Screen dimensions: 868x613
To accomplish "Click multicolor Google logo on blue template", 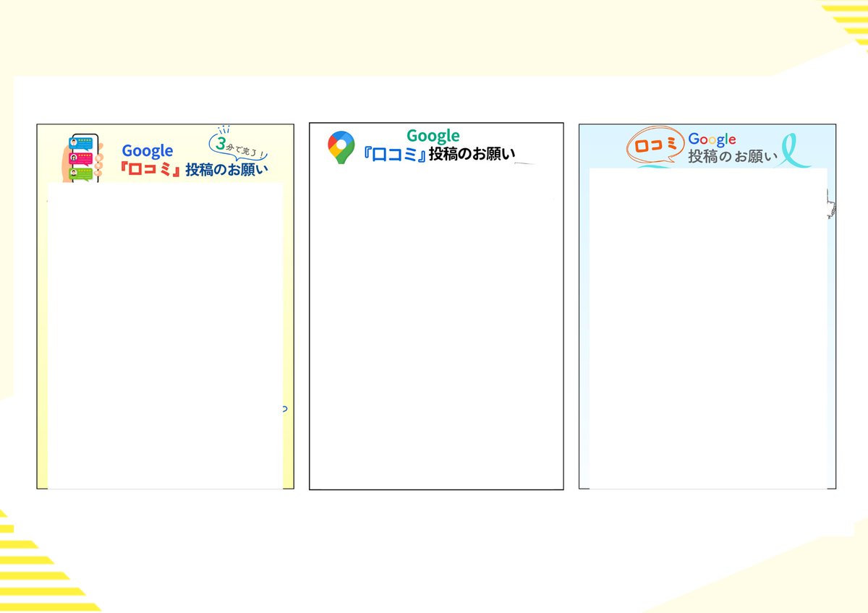I will [x=712, y=139].
